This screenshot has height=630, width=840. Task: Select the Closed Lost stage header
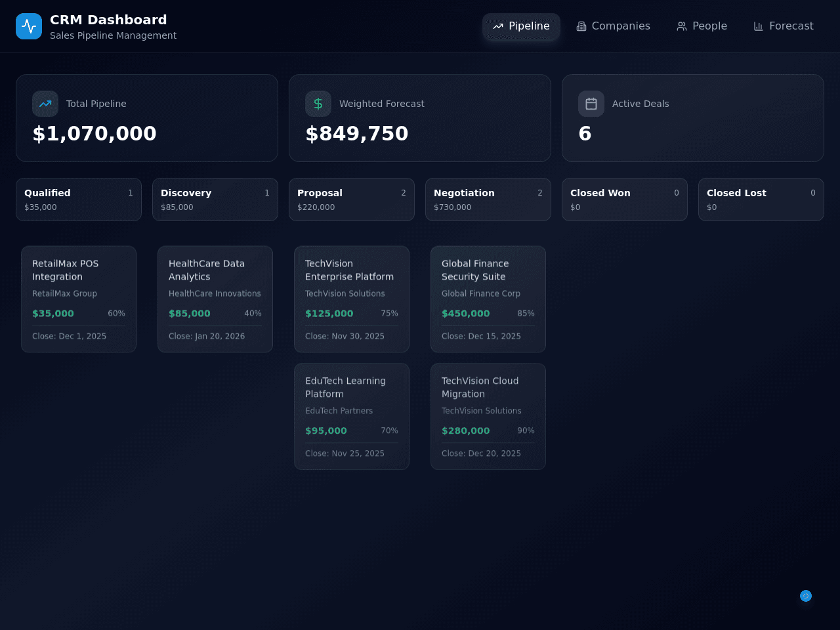[x=761, y=199]
